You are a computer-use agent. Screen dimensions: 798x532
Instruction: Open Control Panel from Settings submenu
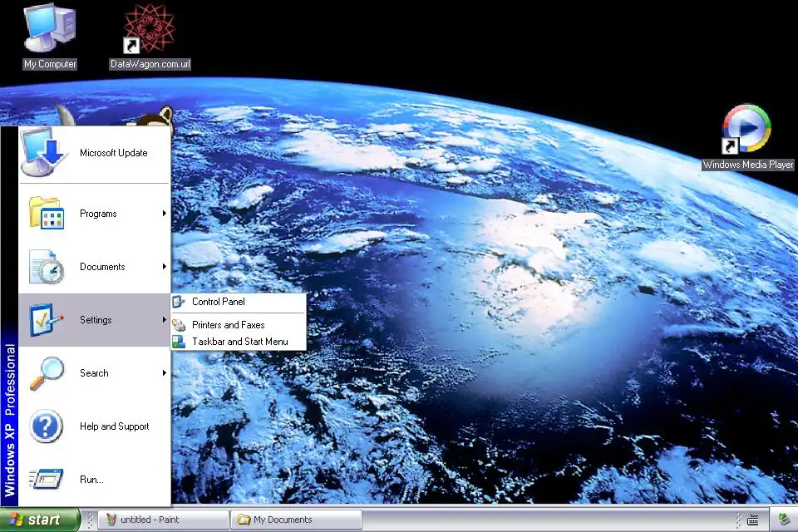[239, 302]
